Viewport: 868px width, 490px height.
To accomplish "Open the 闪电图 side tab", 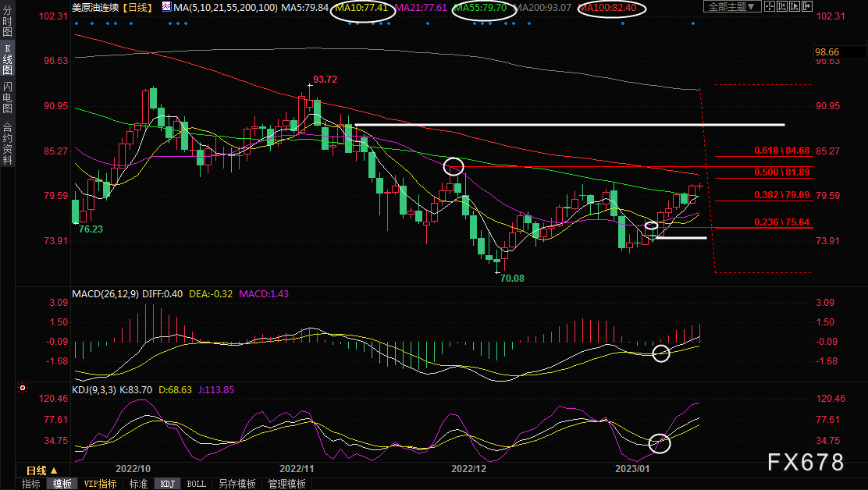I will click(x=7, y=97).
